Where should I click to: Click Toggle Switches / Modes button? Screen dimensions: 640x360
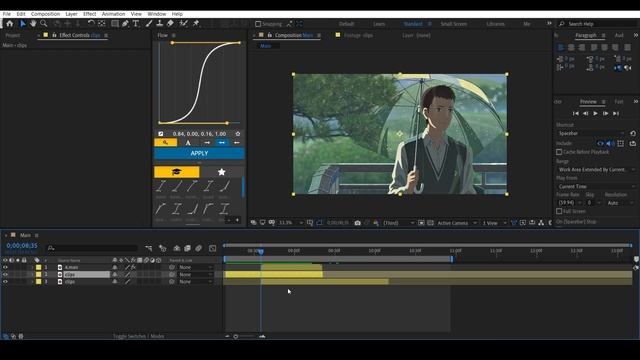point(138,336)
